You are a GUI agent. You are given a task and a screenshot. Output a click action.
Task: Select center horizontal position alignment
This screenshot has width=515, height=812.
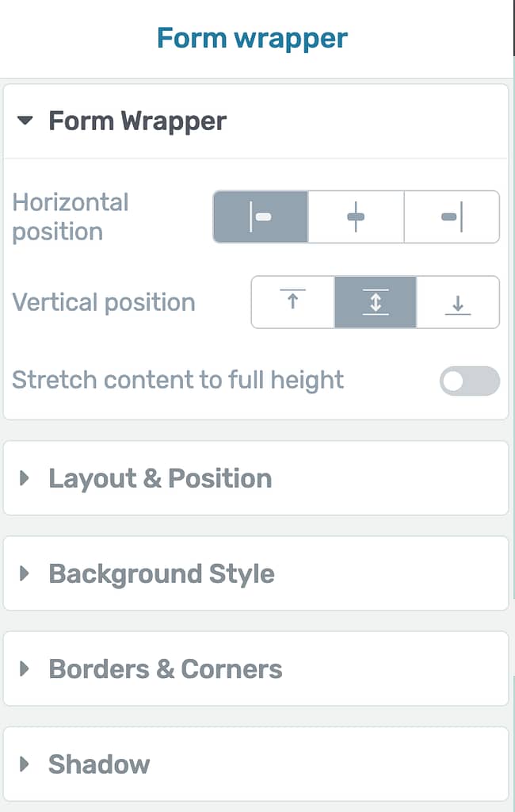pos(356,217)
